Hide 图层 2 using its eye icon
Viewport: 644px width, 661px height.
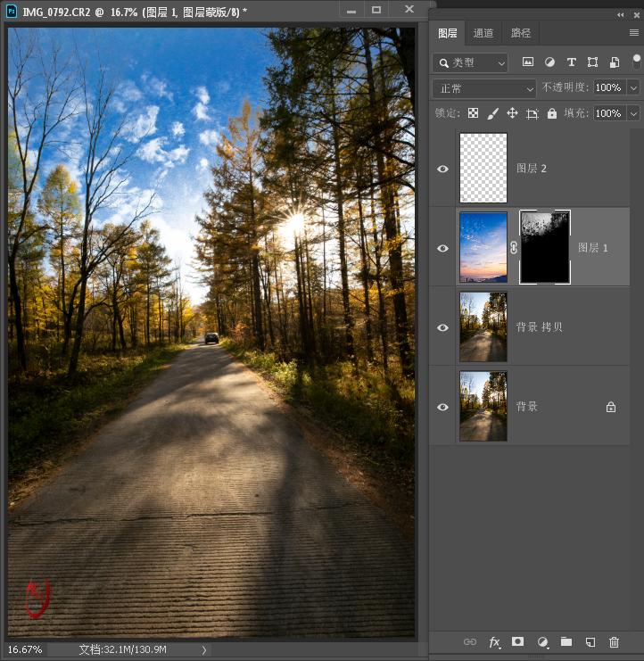pos(443,169)
